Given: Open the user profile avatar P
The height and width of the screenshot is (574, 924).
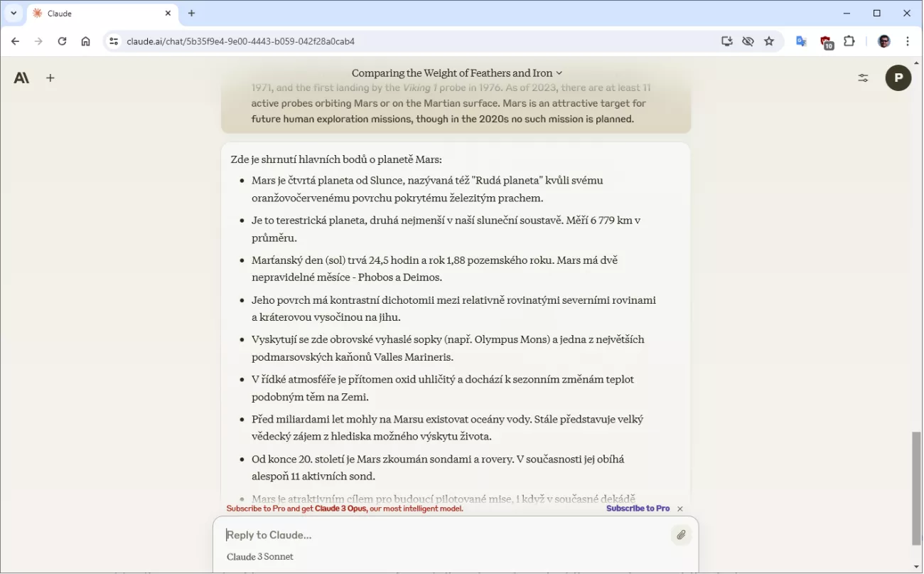Looking at the screenshot, I should coord(898,78).
